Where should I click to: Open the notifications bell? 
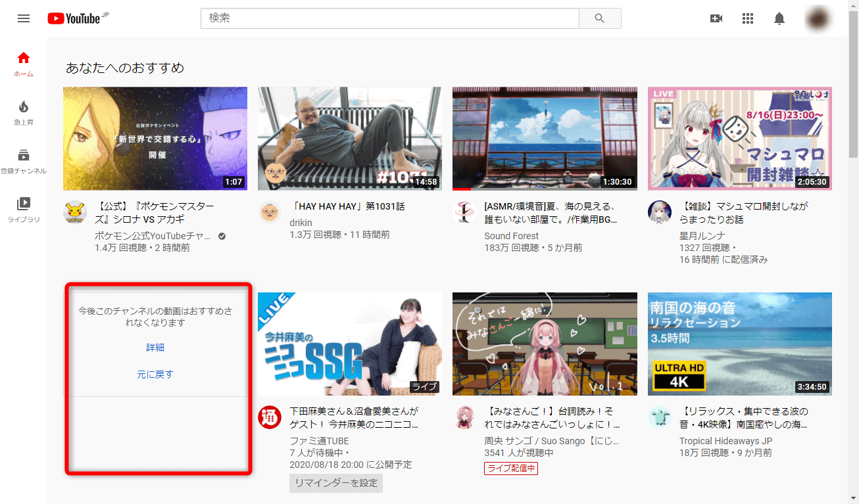point(779,18)
